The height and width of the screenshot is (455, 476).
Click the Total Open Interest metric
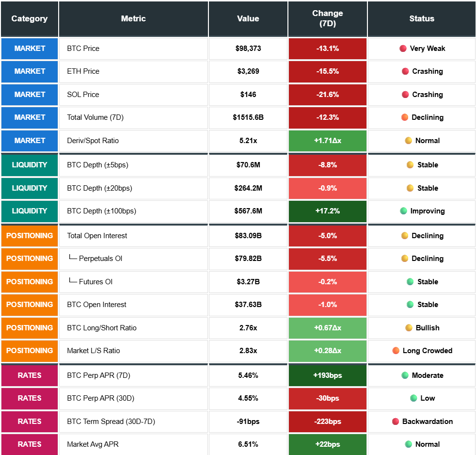(x=97, y=236)
